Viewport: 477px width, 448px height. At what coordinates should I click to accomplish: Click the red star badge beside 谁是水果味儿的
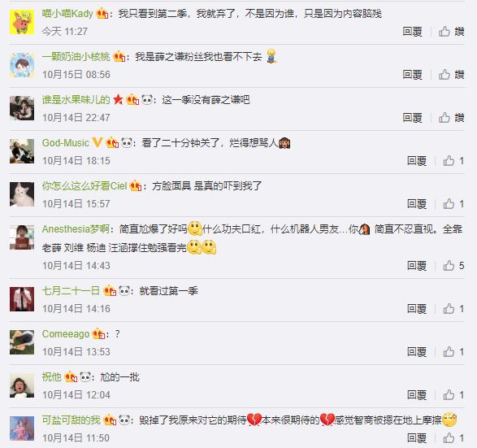[118, 99]
